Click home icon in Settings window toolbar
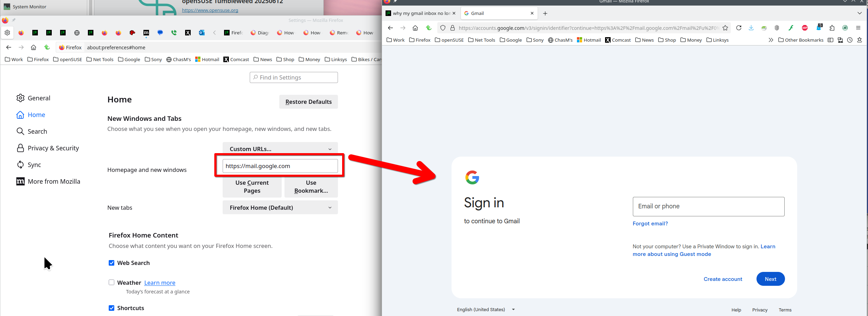The width and height of the screenshot is (868, 316). 33,47
